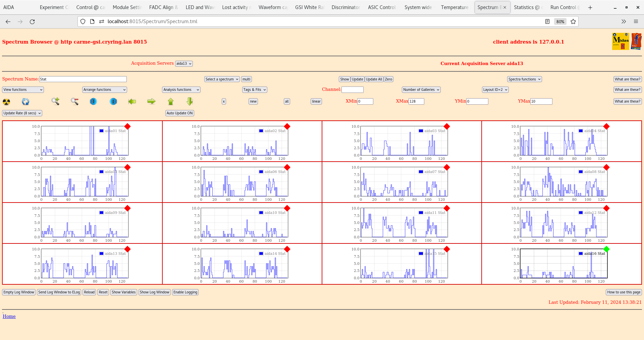Screen dimensions: 644x340
Task: Click the green left arrow icon
Action: point(132,101)
